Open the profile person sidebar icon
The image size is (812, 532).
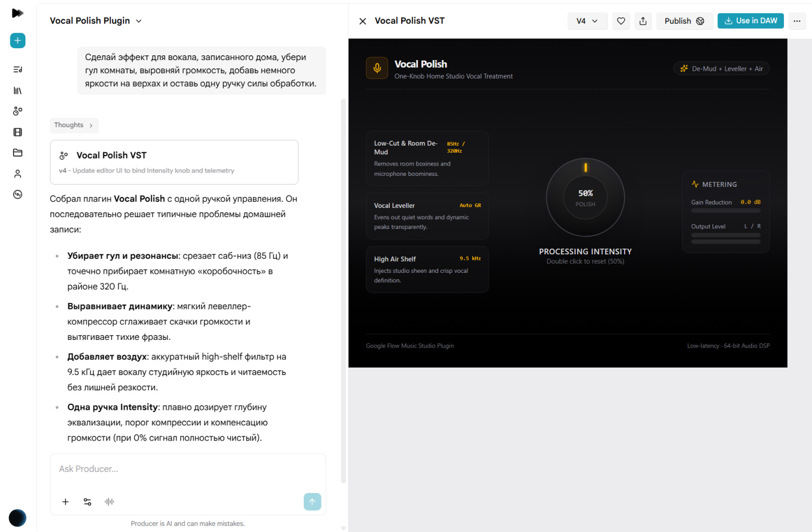coord(17,174)
